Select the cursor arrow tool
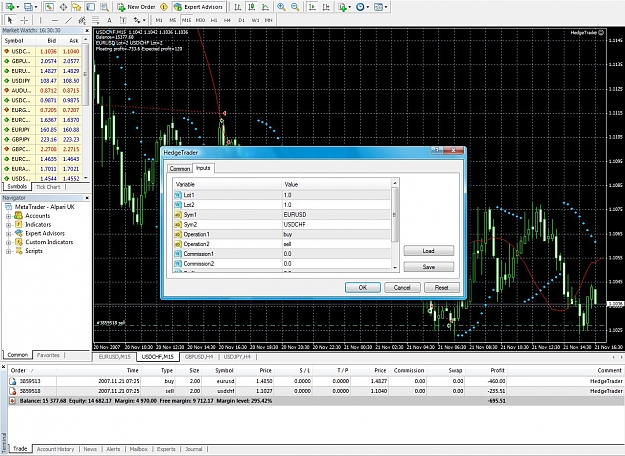625x456 pixels. [10, 20]
